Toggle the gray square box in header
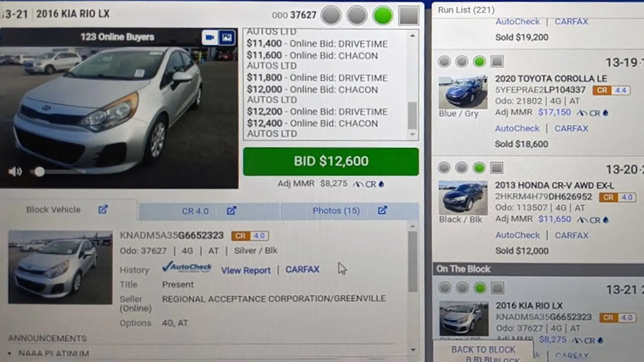The height and width of the screenshot is (362, 644). 409,15
